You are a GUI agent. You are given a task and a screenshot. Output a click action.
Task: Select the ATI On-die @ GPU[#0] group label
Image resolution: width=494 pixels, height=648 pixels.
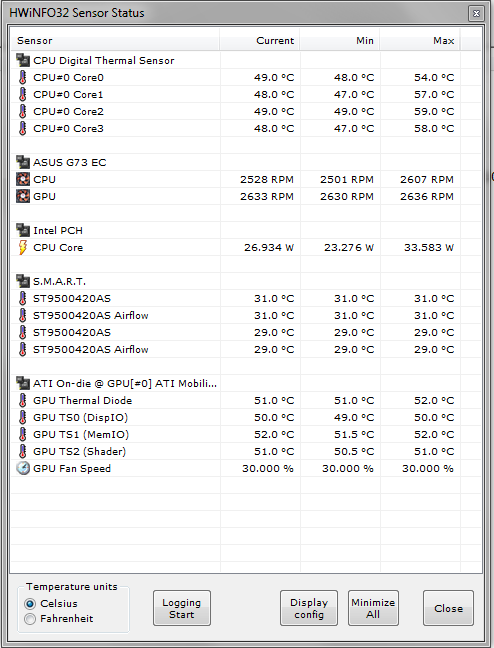coord(125,384)
